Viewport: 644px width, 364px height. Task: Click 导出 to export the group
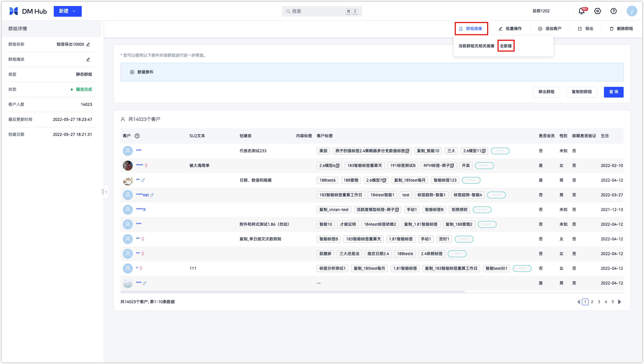click(x=585, y=29)
